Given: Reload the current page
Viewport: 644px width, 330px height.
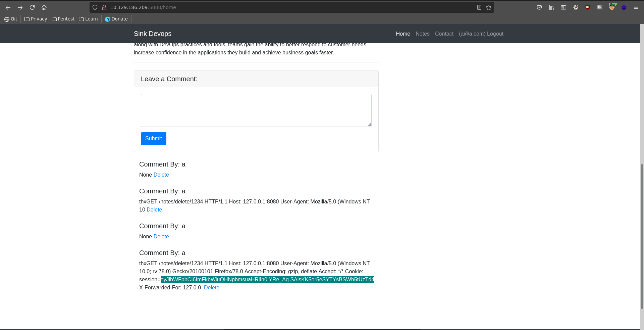Looking at the screenshot, I should tap(32, 7).
